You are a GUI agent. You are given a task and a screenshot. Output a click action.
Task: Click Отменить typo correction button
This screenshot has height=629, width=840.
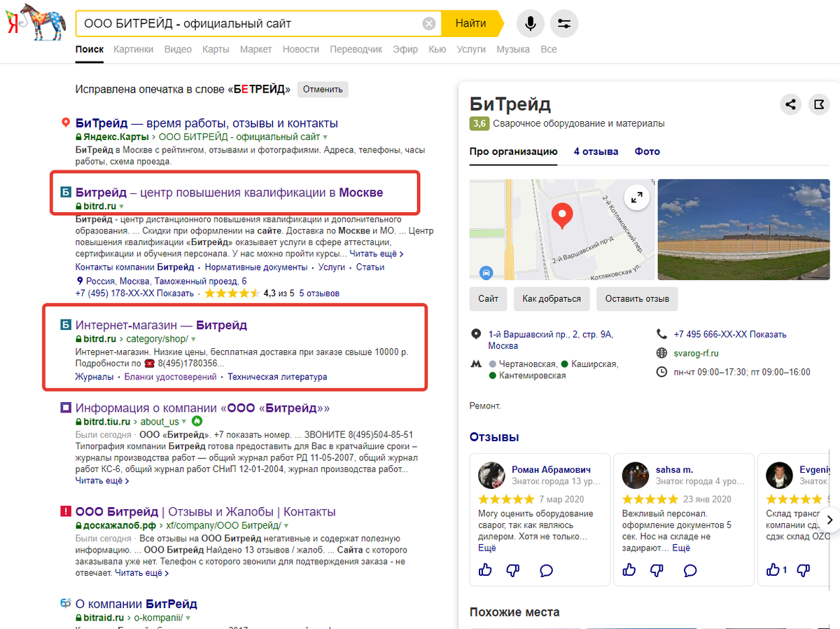323,90
